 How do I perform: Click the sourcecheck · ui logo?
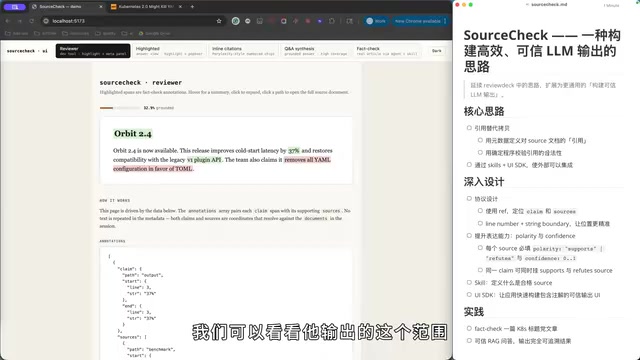pyautogui.click(x=27, y=51)
